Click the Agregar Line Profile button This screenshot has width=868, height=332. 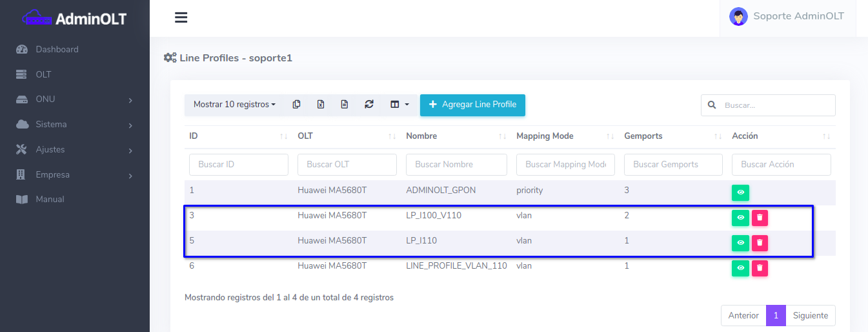tap(472, 105)
